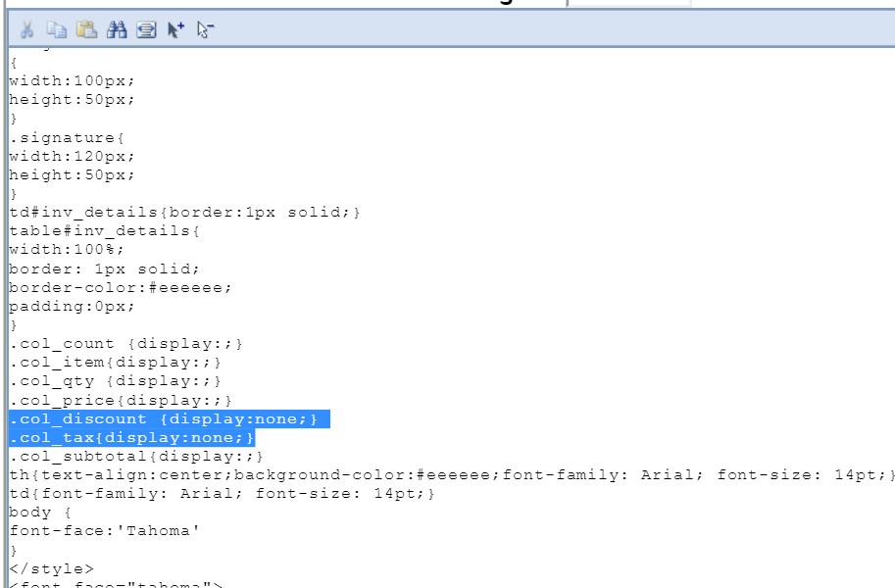The width and height of the screenshot is (895, 588).
Task: Click the border-color:#eeeeee line
Action: tap(121, 287)
